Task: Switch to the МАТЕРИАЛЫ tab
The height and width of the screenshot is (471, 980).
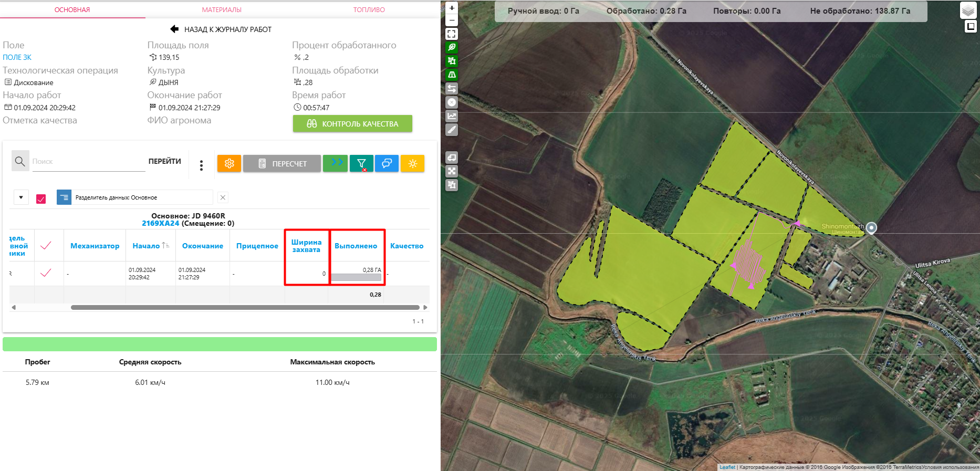Action: tap(222, 10)
